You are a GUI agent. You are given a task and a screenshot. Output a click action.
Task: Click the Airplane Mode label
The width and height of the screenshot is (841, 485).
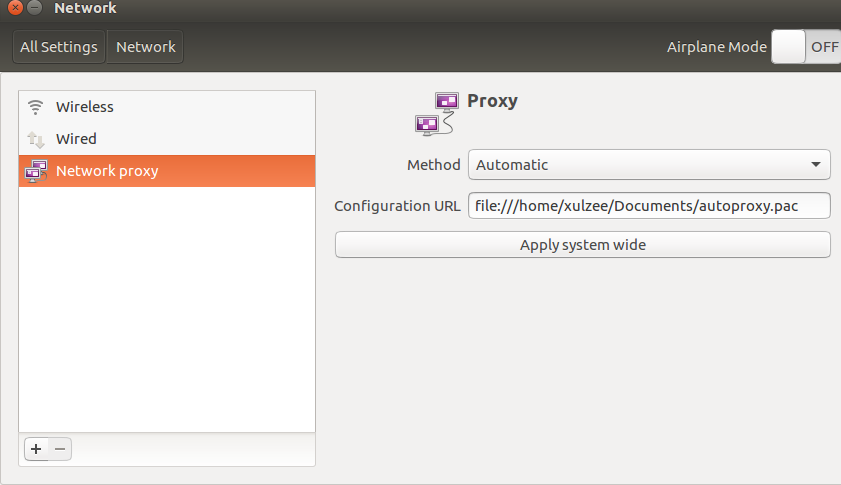717,47
